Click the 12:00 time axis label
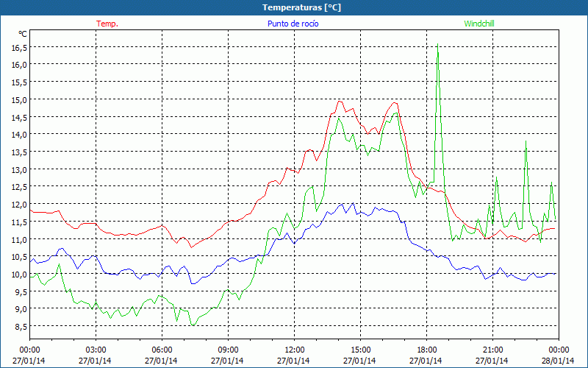Screen dimensions: 588x368 pos(295,350)
